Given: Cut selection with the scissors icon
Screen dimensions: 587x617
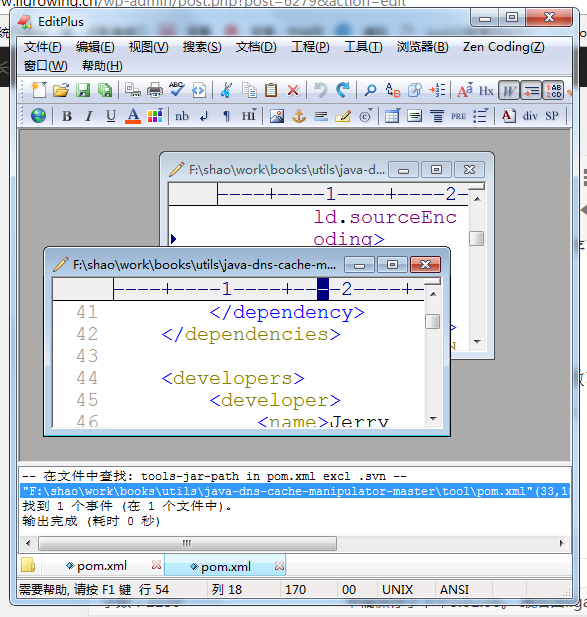Looking at the screenshot, I should click(x=226, y=90).
